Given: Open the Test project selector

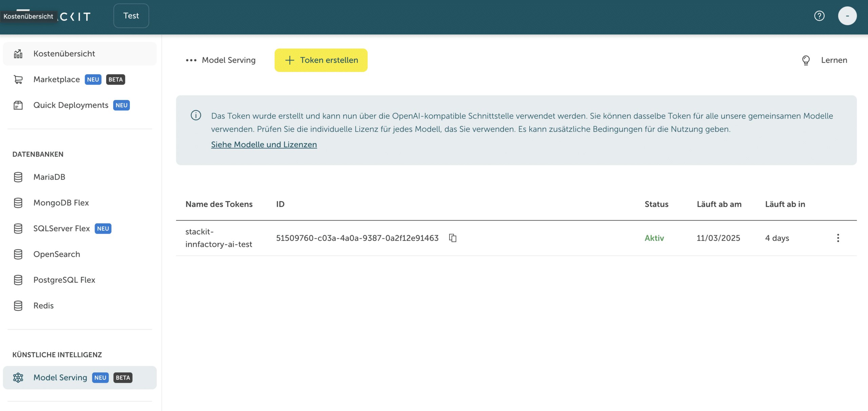Looking at the screenshot, I should coord(131,16).
